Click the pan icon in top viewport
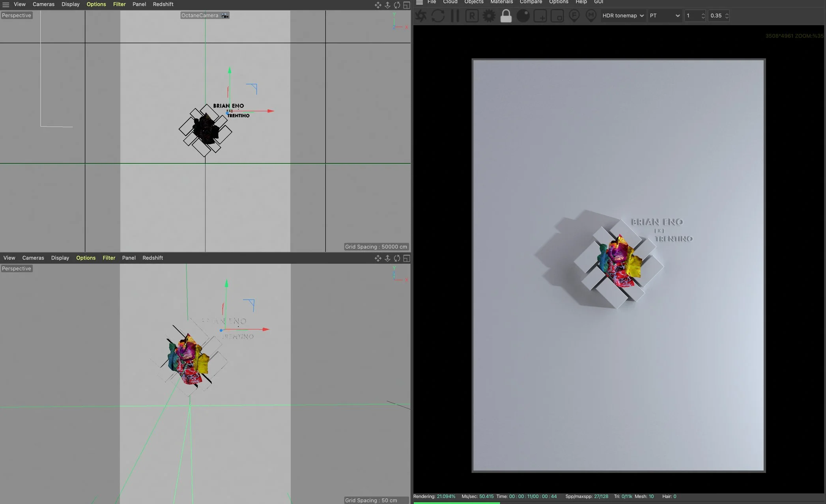 378,5
